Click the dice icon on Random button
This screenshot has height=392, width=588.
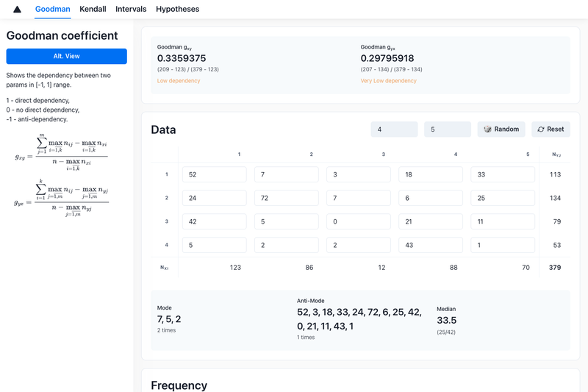(487, 129)
